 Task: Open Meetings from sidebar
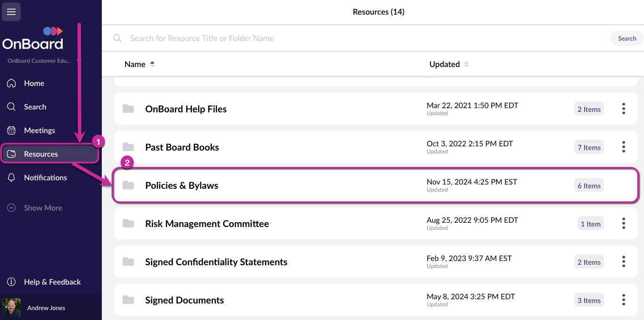pyautogui.click(x=39, y=130)
